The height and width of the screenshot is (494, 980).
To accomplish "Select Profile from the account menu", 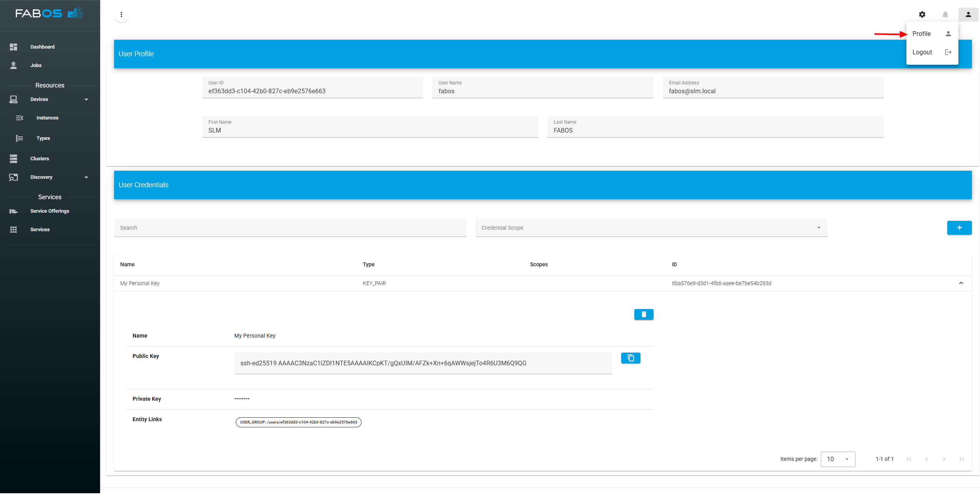I will pyautogui.click(x=922, y=34).
